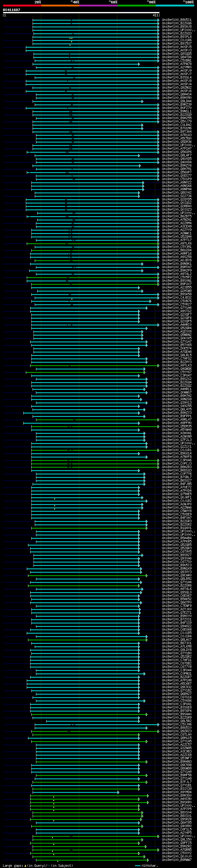Select hit label UniRef100_Q6L4Y5
Image resolution: width=197 pixels, height=868 pixels.
177,410
